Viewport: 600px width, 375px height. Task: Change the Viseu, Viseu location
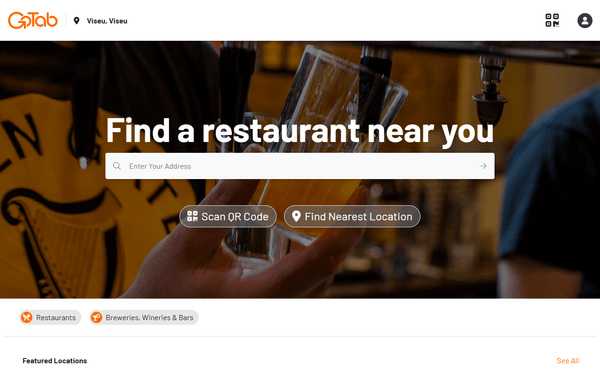[x=107, y=21]
